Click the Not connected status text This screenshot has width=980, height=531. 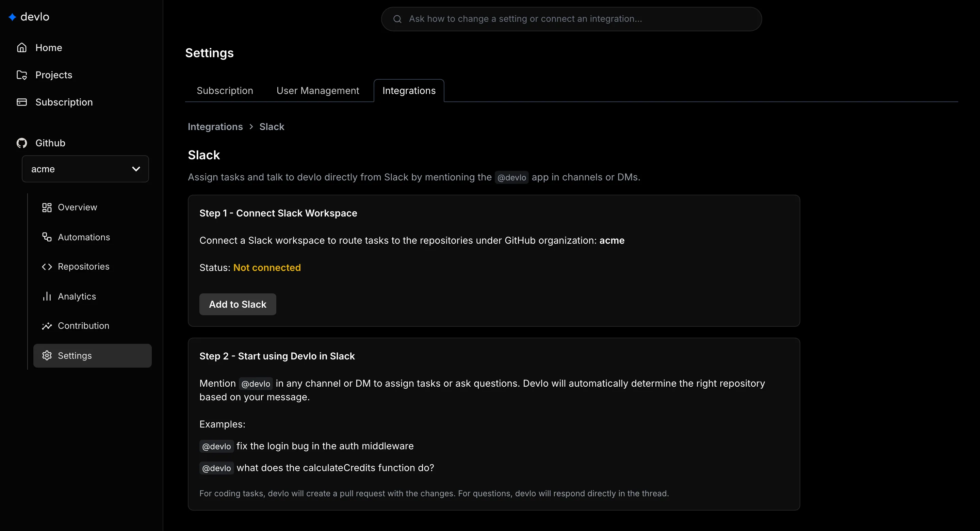click(x=267, y=268)
